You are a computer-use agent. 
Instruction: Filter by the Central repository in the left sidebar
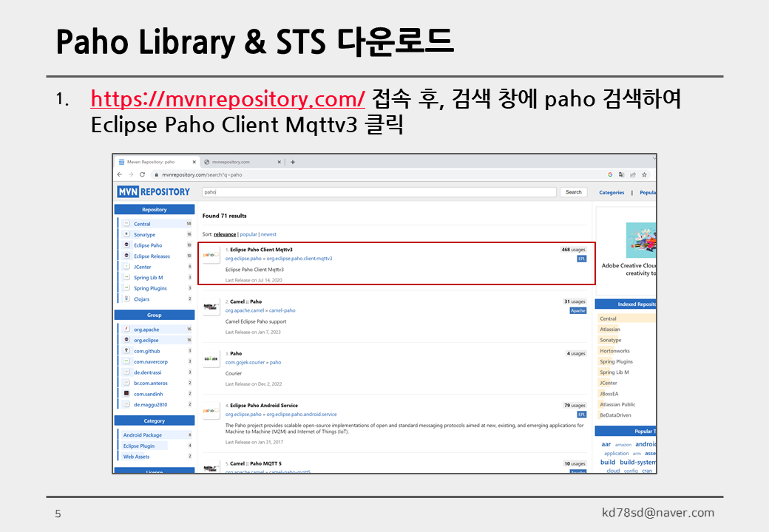click(x=142, y=224)
